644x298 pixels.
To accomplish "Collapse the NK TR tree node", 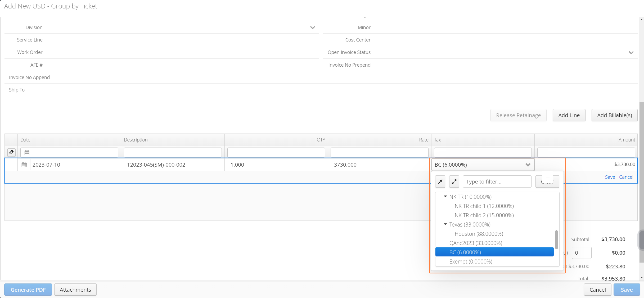I will 445,196.
